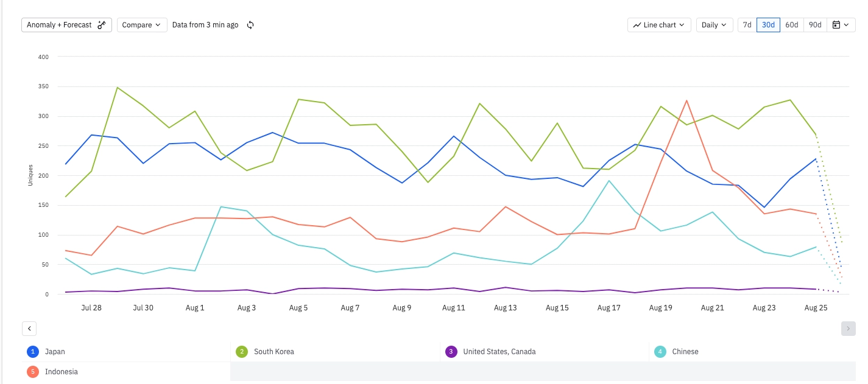This screenshot has width=868, height=384.
Task: Click the Anomaly + Forecast sparkle icon
Action: [102, 25]
